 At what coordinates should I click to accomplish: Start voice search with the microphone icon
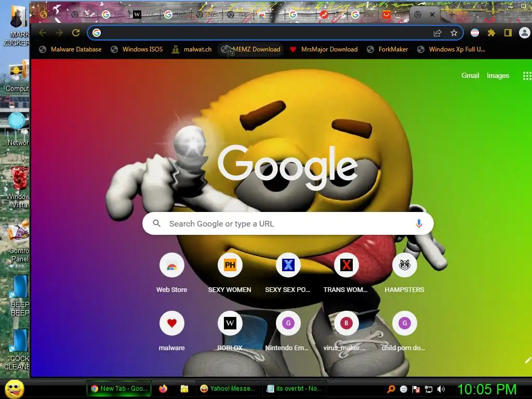pyautogui.click(x=419, y=223)
